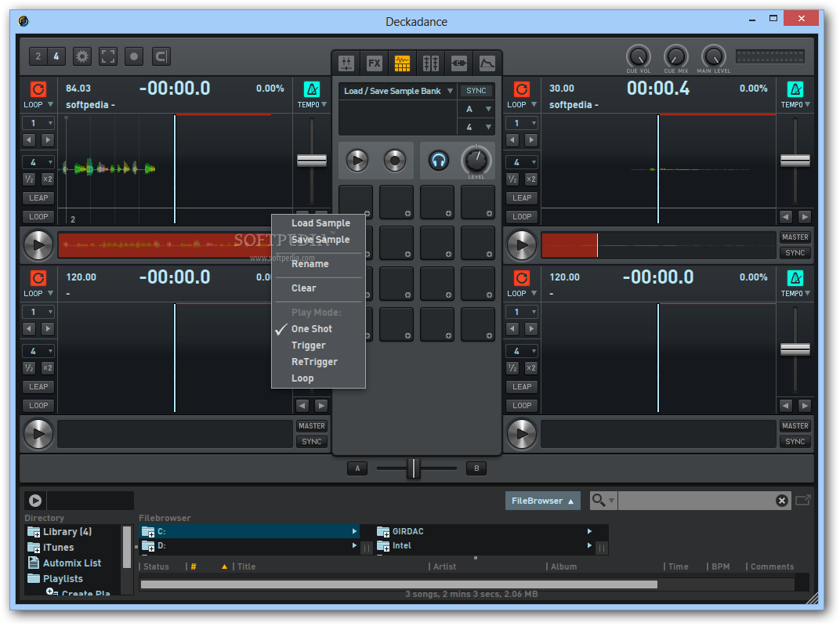The width and height of the screenshot is (840, 626).
Task: Play the bottom-left deck
Action: pos(38,434)
